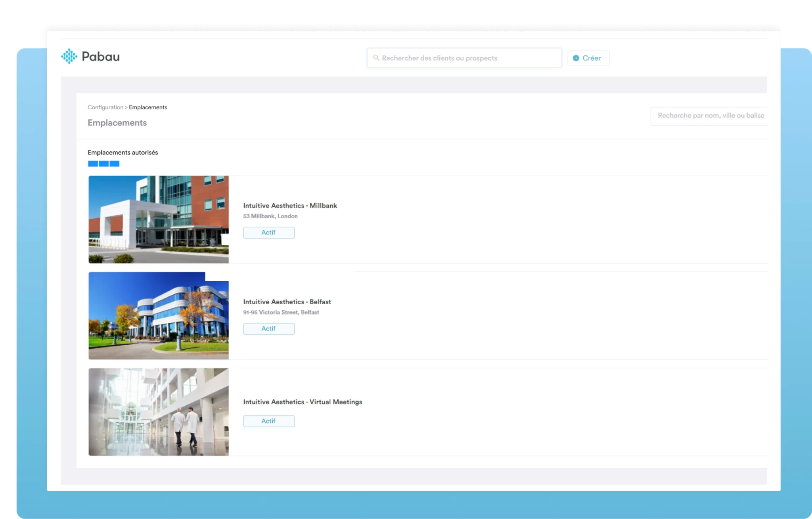Open the Belfast location building thumbnail
The height and width of the screenshot is (519, 812).
click(159, 316)
